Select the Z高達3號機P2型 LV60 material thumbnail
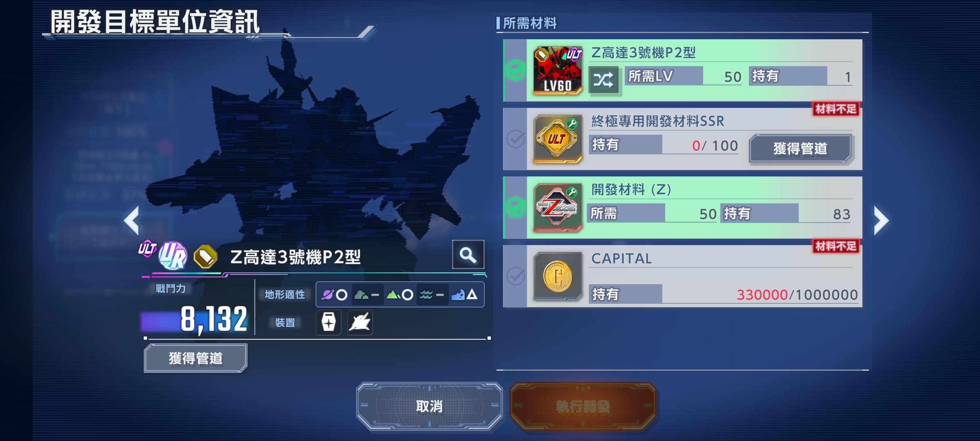 [x=557, y=70]
